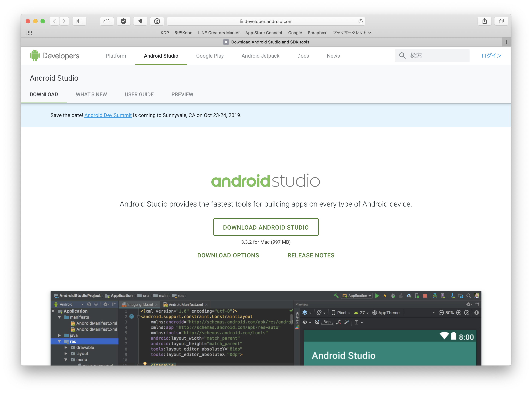Go back with the back arrow
The width and height of the screenshot is (532, 393).
[54, 21]
